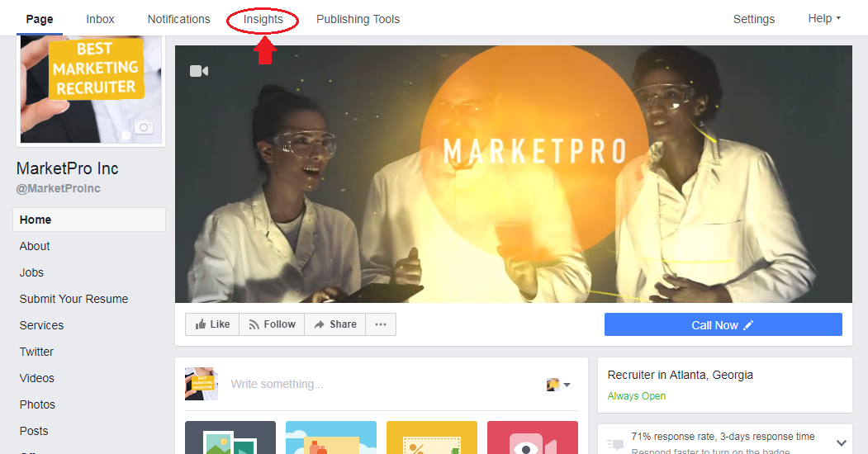Open page Settings

(x=754, y=19)
